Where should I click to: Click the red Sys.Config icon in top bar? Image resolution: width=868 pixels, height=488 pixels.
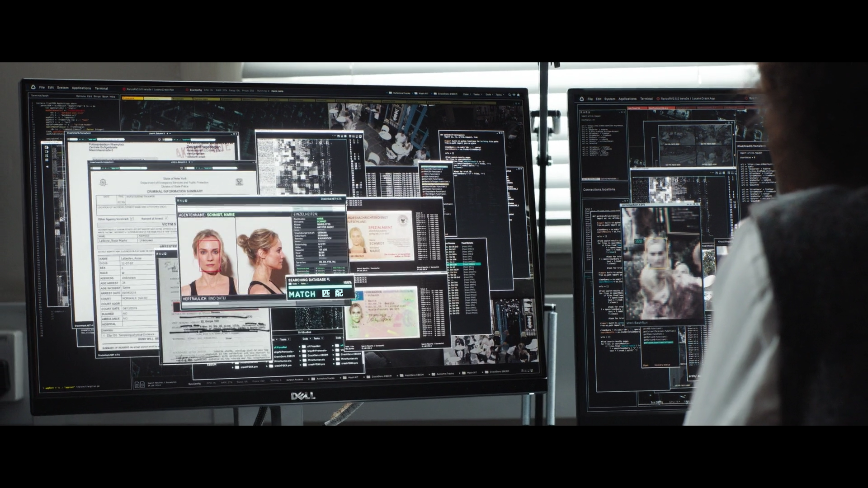pyautogui.click(x=187, y=90)
